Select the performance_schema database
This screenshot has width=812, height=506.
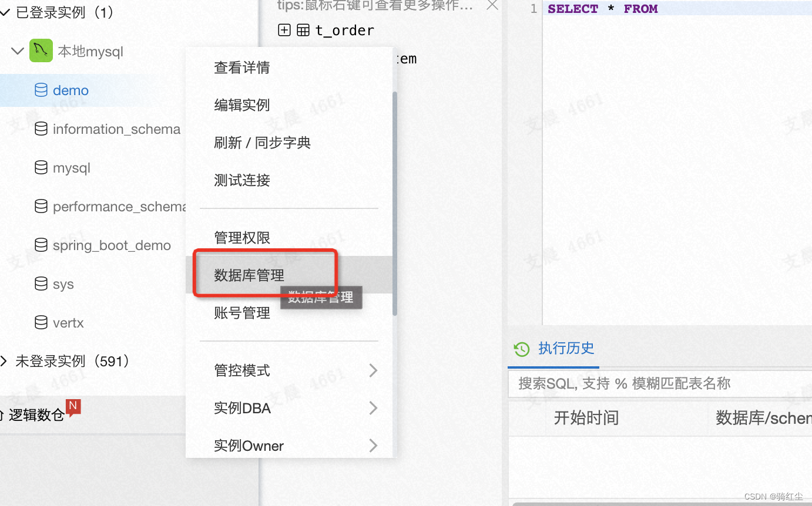pos(119,207)
